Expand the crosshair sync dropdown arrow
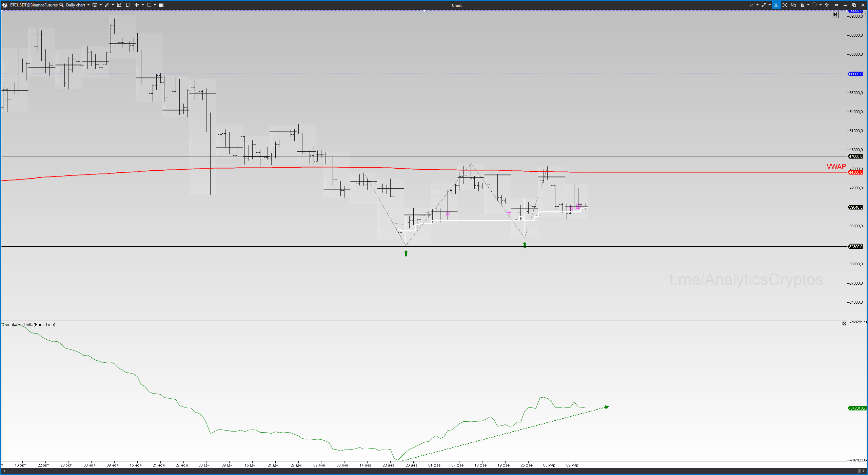 tap(757, 5)
